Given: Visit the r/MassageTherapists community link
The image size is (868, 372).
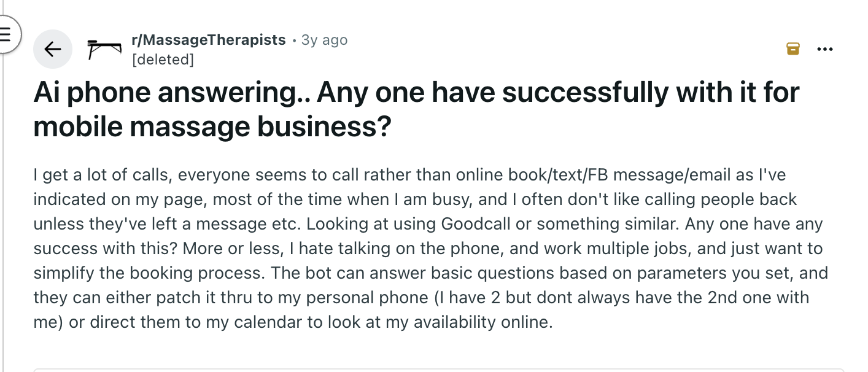Looking at the screenshot, I should 209,40.
